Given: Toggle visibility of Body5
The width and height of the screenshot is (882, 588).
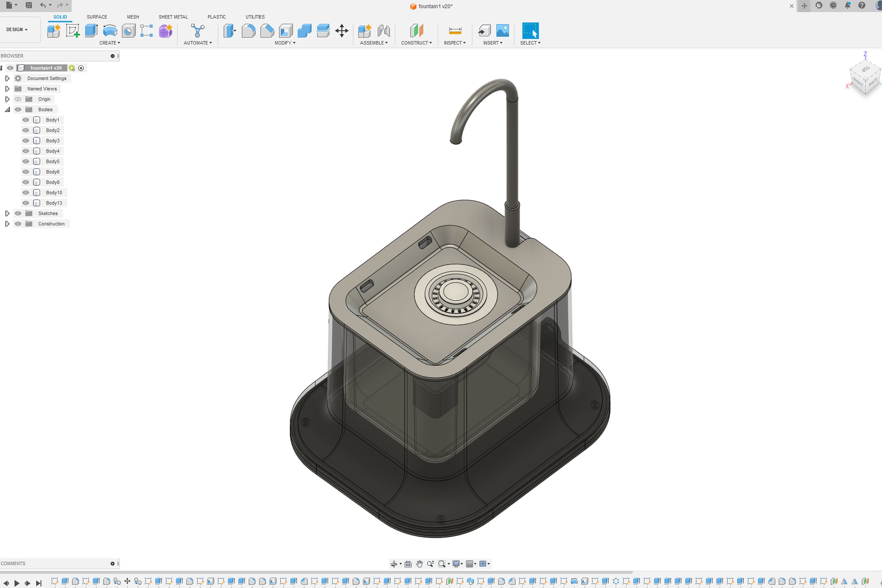Looking at the screenshot, I should (x=25, y=162).
